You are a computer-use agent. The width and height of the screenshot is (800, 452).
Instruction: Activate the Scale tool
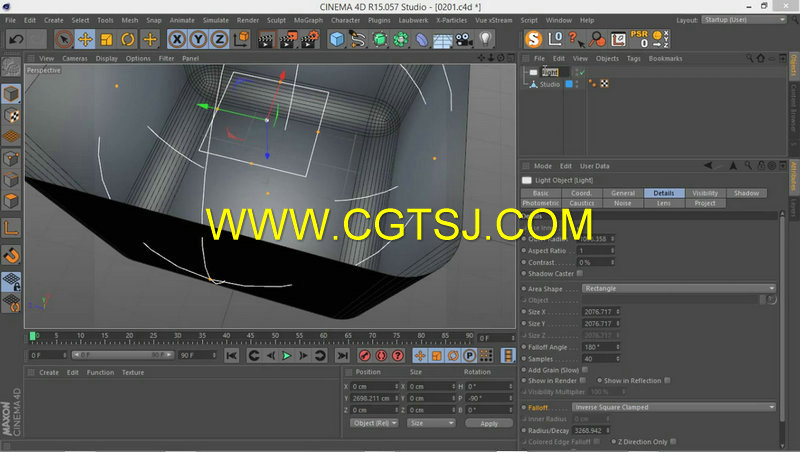pyautogui.click(x=106, y=39)
